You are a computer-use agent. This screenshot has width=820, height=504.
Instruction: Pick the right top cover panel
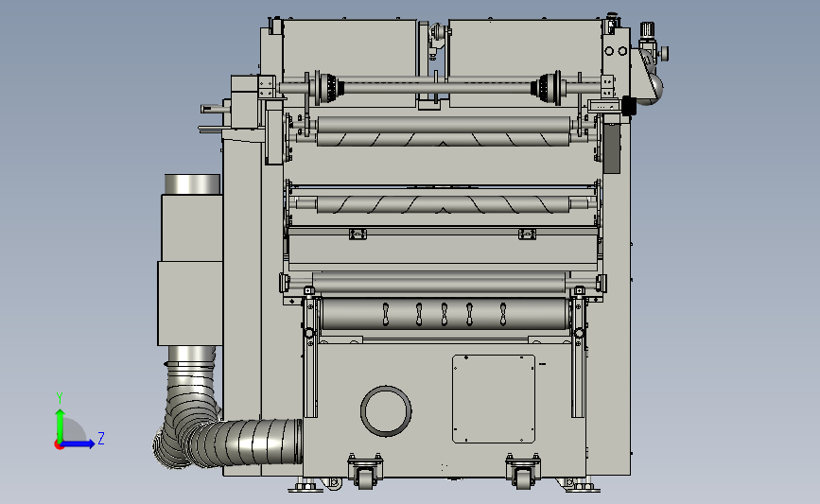click(x=525, y=63)
